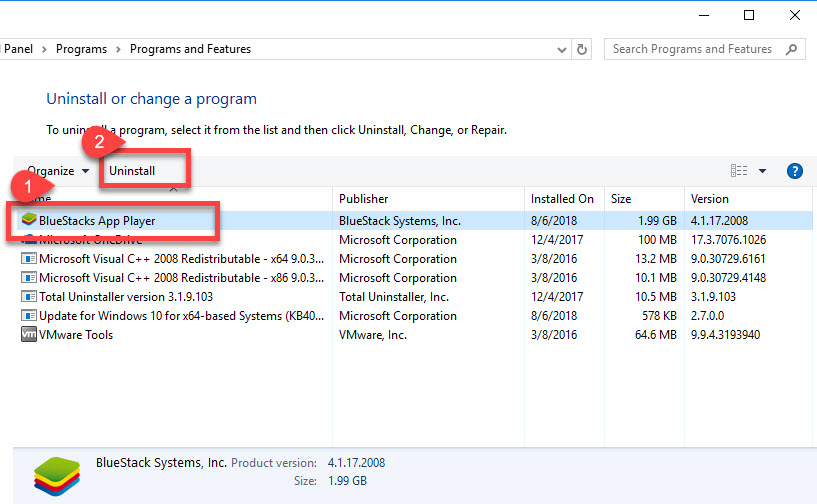Click the Uninstall toolbar button
The width and height of the screenshot is (817, 504).
click(x=132, y=171)
